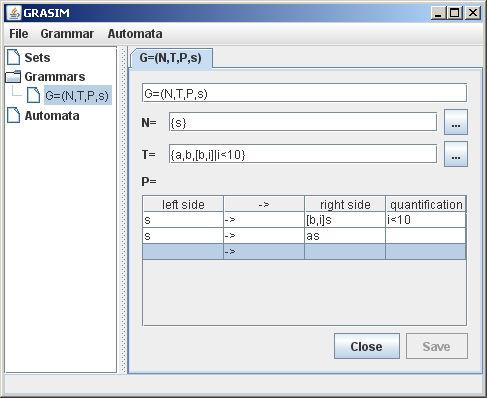Click the 'right side' column header
Screen dimensions: 487x398
pyautogui.click(x=345, y=204)
